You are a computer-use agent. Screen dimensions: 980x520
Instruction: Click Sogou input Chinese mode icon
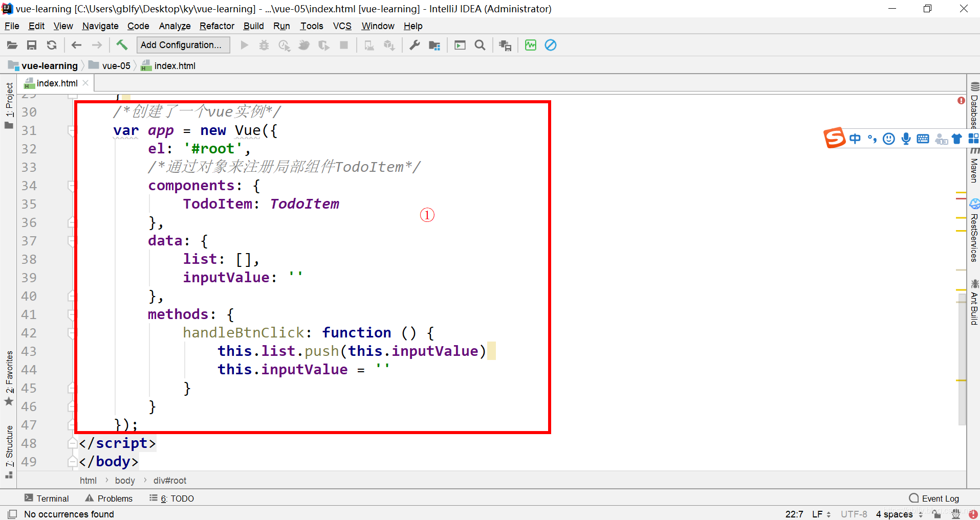[855, 139]
